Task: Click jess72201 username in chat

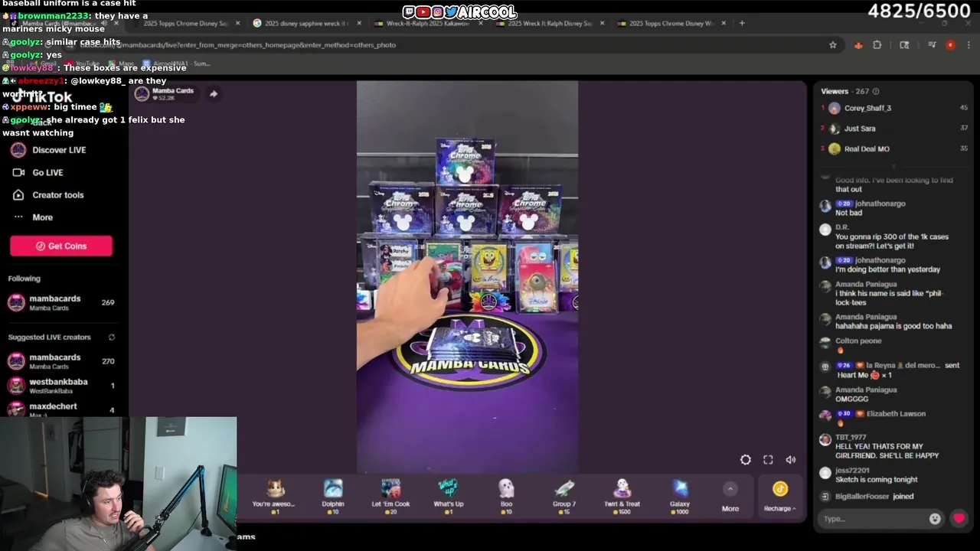Action: [852, 471]
